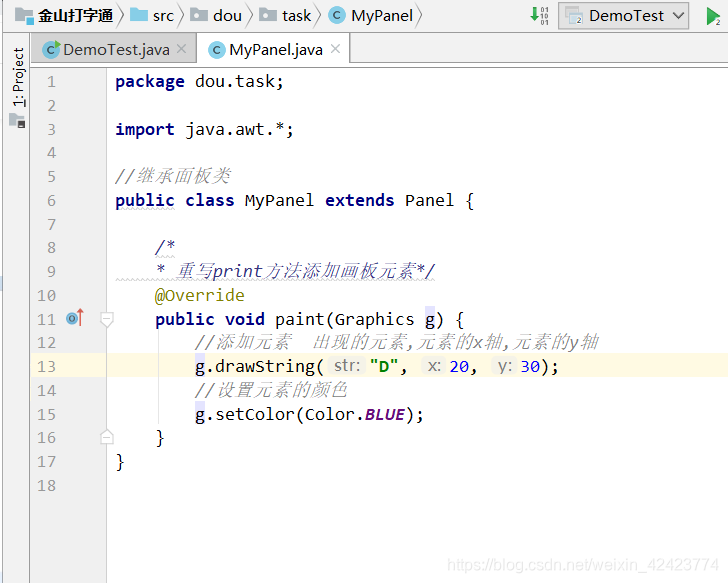Open the DemoTest run configuration dropdown
Viewport: 728px width, 583px height.
(x=624, y=16)
